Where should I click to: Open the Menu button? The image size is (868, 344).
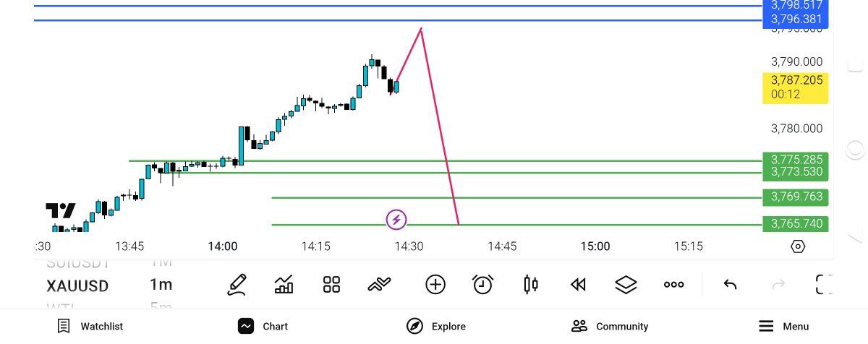pyautogui.click(x=783, y=326)
